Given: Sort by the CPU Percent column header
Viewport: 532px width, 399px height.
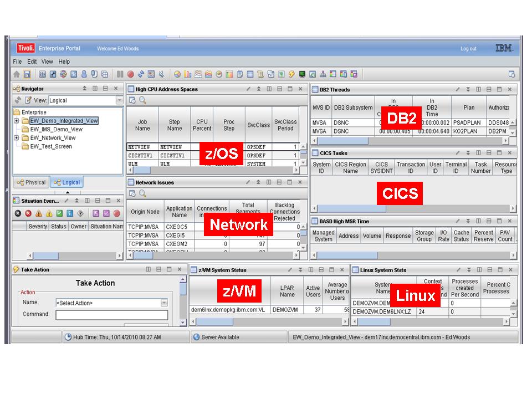Looking at the screenshot, I should coord(202,125).
